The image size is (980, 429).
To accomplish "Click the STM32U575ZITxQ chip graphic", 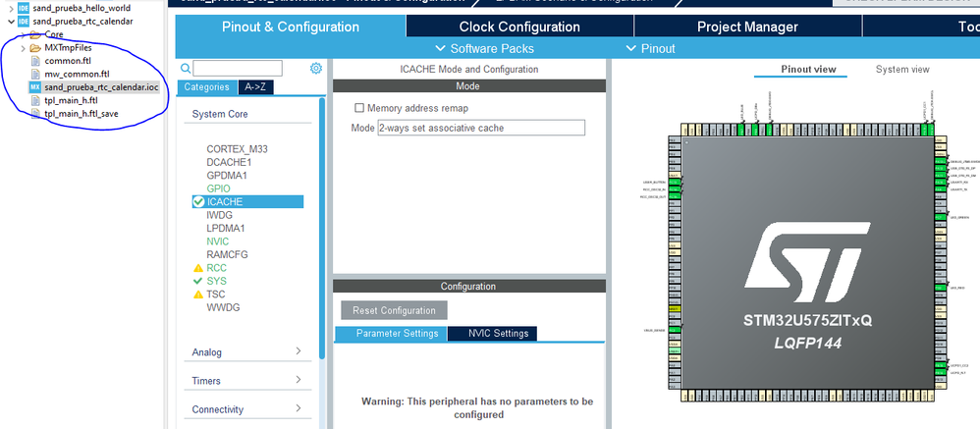I will point(807,262).
